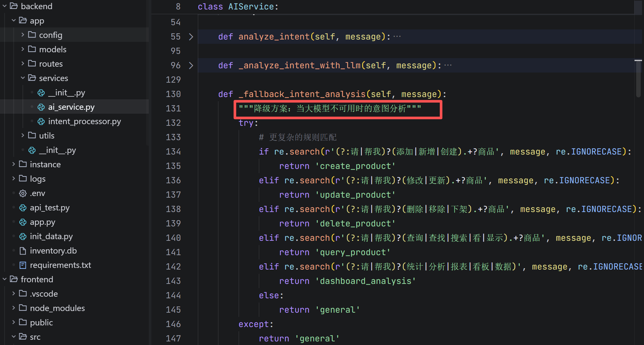Screen dimensions: 644x345
Task: Click the .env gear settings icon
Action: pos(23,193)
